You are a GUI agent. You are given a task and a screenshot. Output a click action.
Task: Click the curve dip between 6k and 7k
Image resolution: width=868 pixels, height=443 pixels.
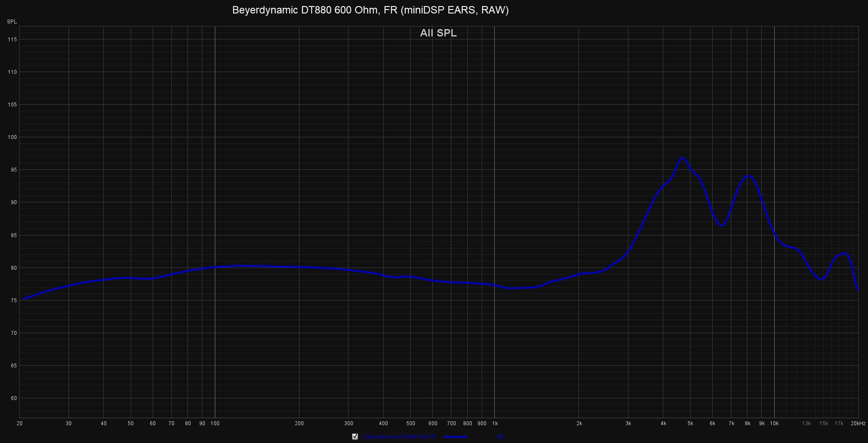[x=722, y=225]
